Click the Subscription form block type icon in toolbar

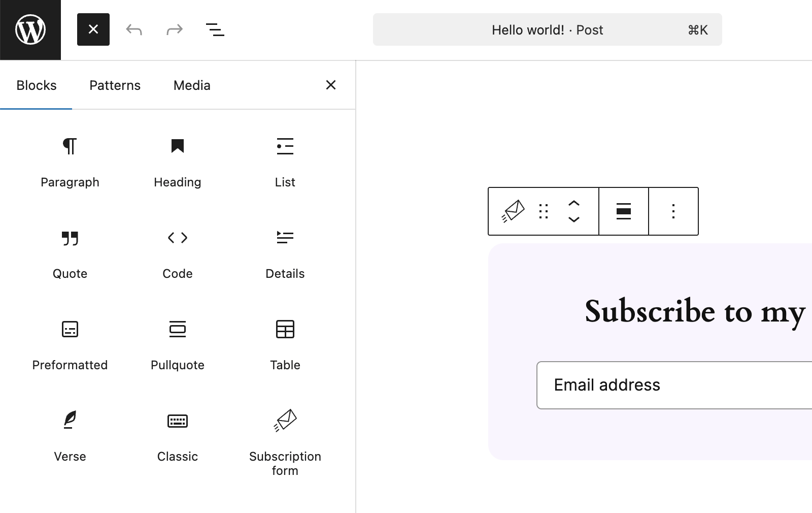[x=513, y=211]
